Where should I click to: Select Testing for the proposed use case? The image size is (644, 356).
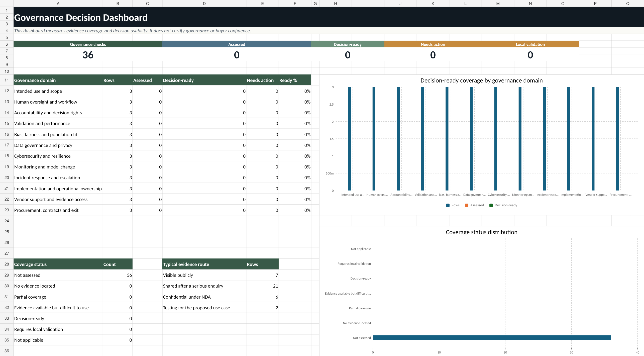[204, 308]
